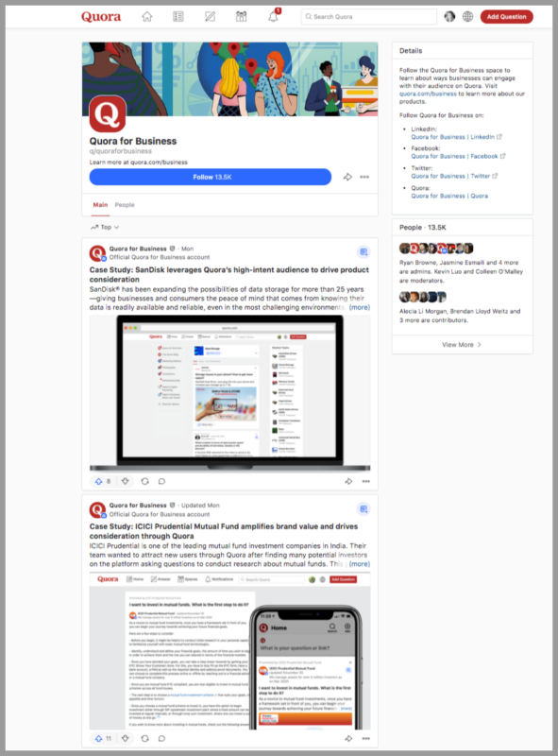Image resolution: width=558 pixels, height=756 pixels.
Task: Focus the Search Quora field
Action: click(x=368, y=16)
